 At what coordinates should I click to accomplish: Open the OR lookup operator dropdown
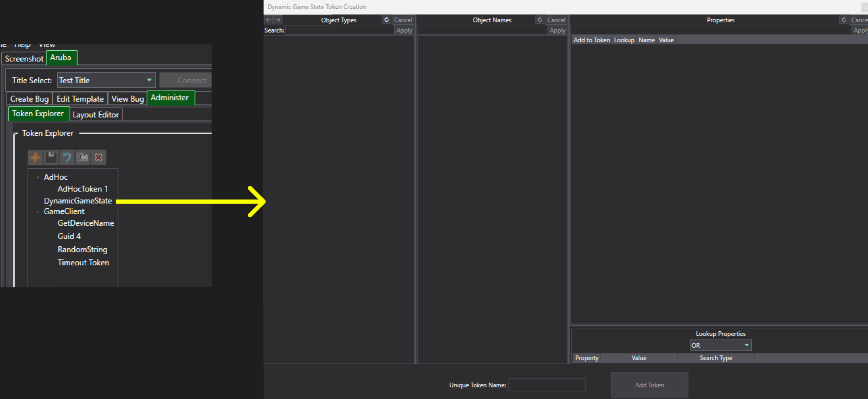click(x=746, y=345)
